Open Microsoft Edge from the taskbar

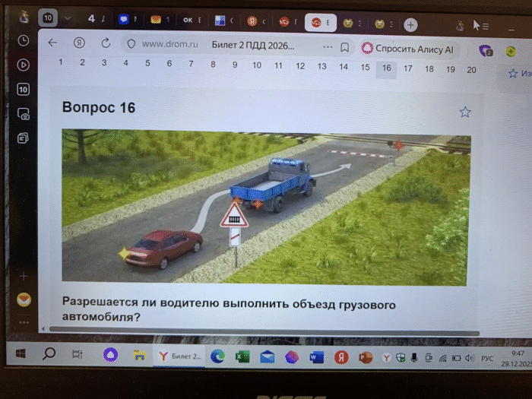click(217, 356)
